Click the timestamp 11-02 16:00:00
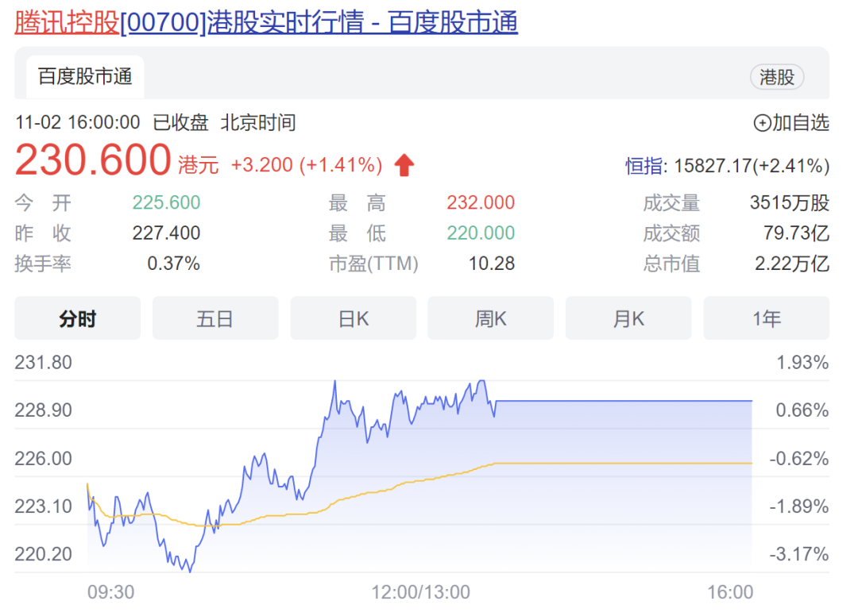The image size is (858, 616). click(x=78, y=122)
